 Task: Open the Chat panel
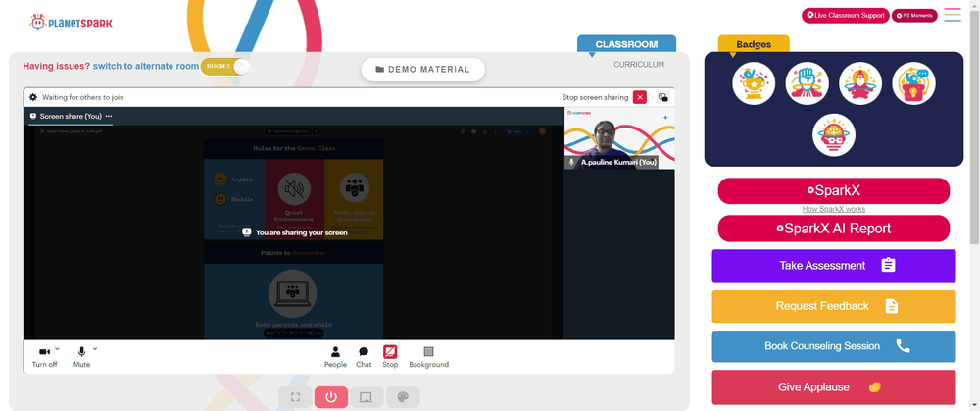click(x=364, y=357)
